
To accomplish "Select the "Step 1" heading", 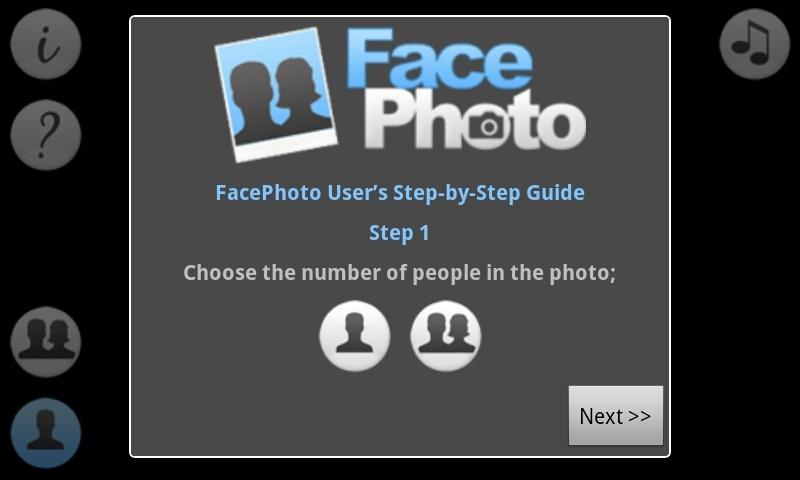I will pos(399,233).
